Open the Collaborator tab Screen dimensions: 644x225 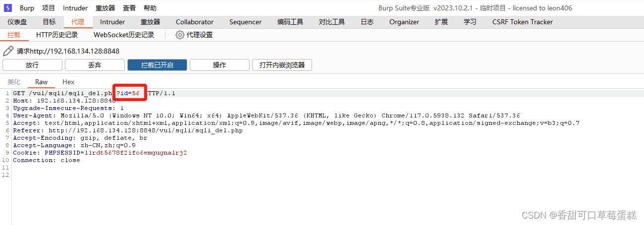[195, 22]
